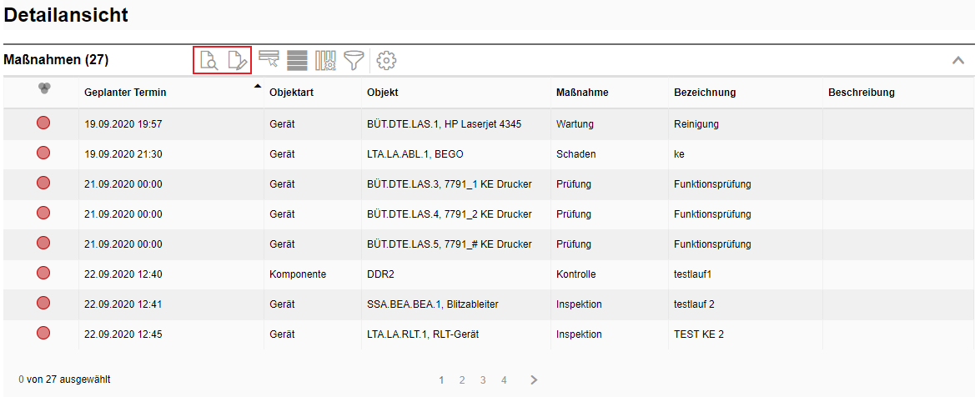This screenshot has width=980, height=397.
Task: Open the column configuration icon
Action: pyautogui.click(x=325, y=60)
